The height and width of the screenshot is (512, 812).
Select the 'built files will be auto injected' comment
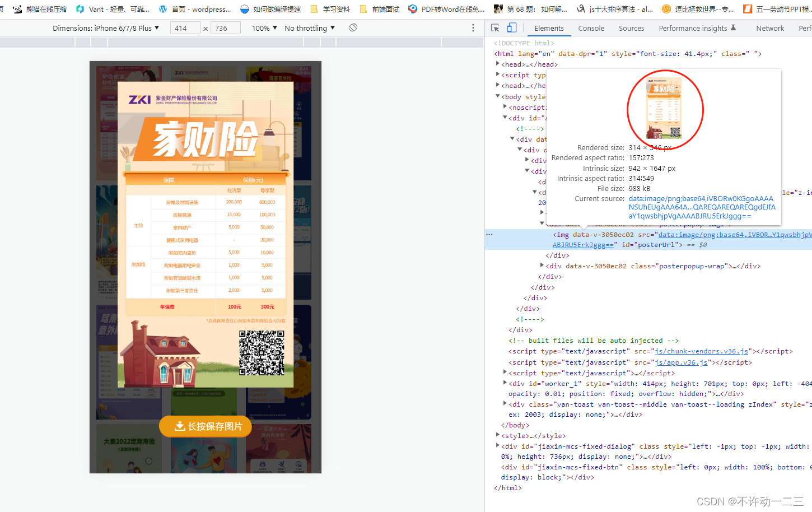tap(594, 341)
